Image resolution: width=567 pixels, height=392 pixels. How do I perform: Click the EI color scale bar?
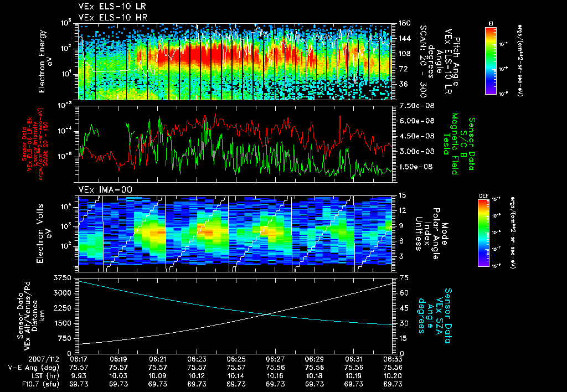(491, 60)
